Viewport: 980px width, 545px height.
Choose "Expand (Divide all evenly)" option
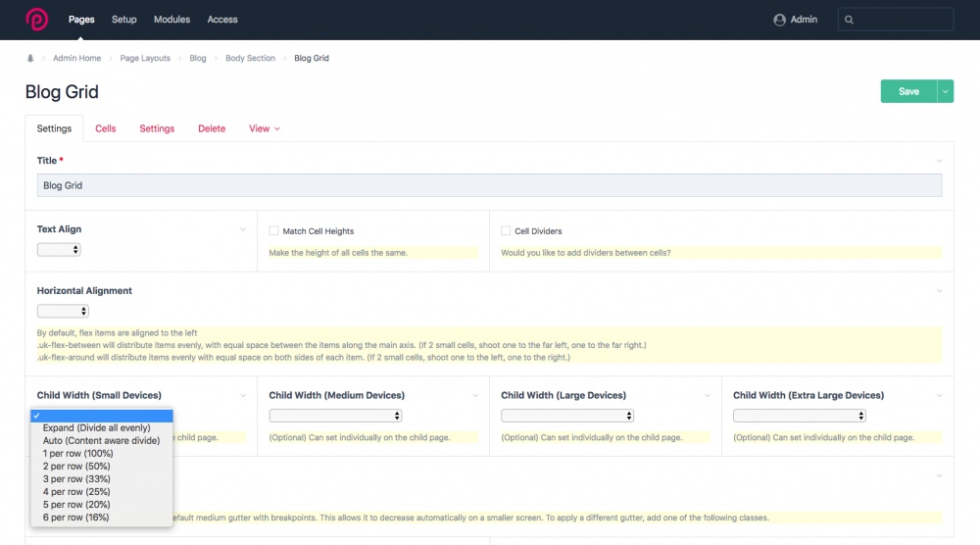click(96, 428)
